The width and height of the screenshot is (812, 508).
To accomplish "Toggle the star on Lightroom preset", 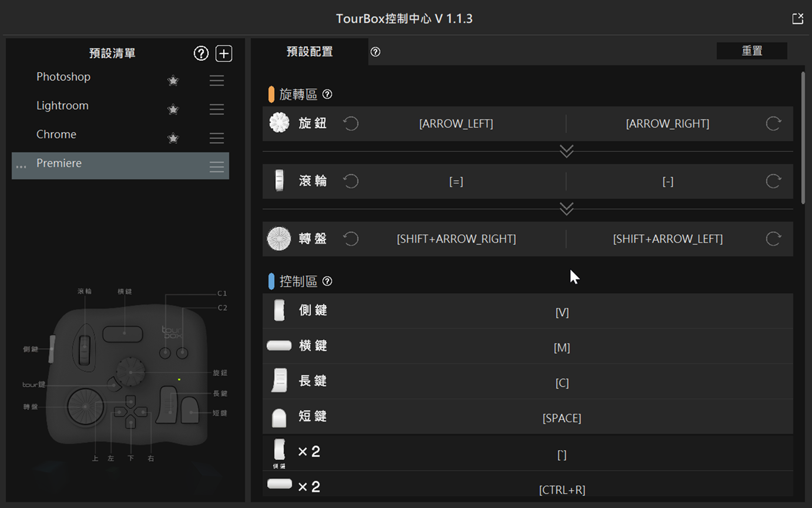I will point(173,109).
